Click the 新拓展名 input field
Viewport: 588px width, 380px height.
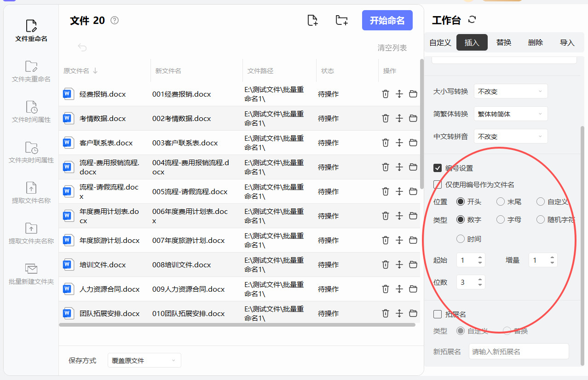(x=519, y=351)
